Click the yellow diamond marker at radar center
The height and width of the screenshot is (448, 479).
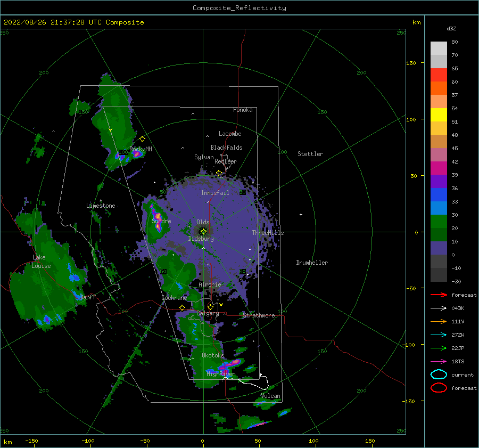(x=203, y=232)
